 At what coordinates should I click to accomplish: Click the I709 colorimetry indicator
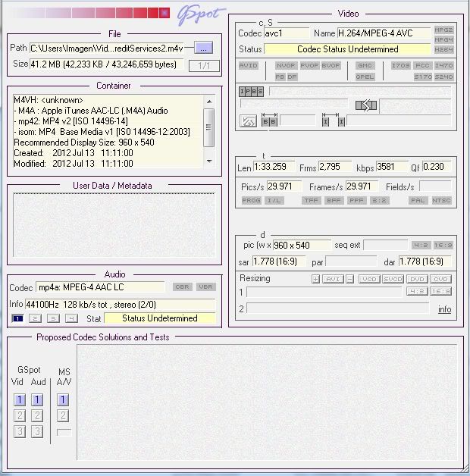click(x=401, y=66)
